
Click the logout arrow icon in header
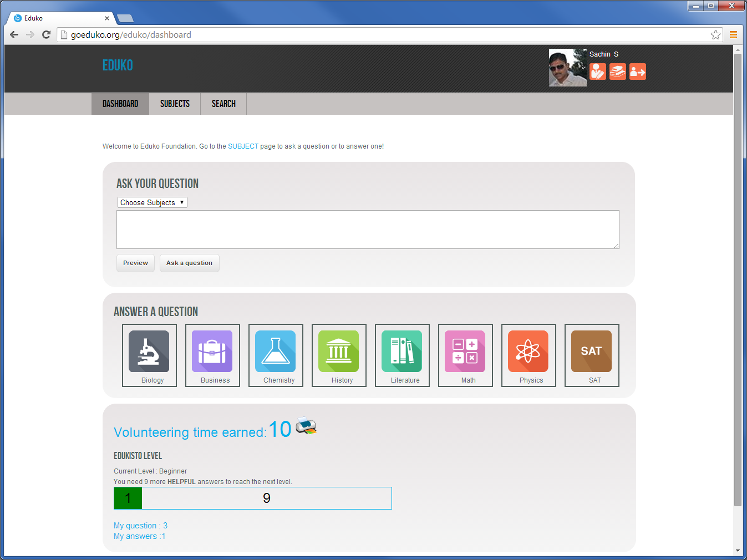(638, 72)
